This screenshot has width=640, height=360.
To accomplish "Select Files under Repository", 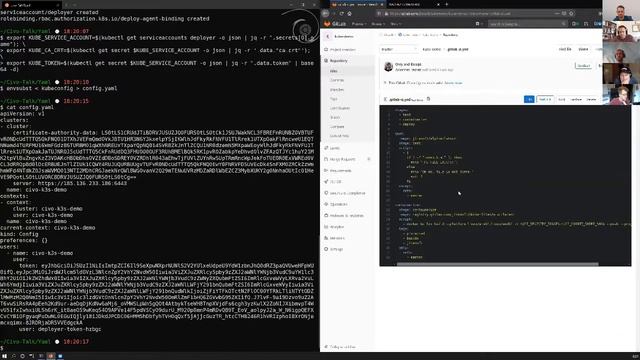I will [x=333, y=71].
